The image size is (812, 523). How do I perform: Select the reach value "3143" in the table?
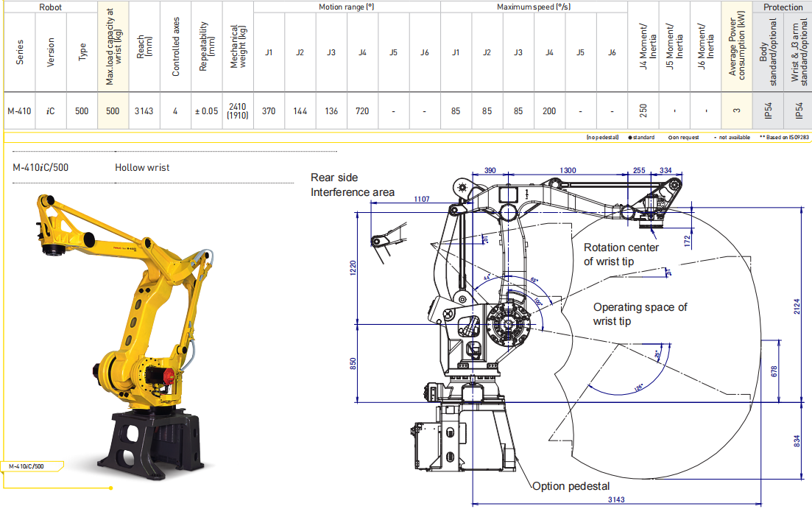(144, 111)
